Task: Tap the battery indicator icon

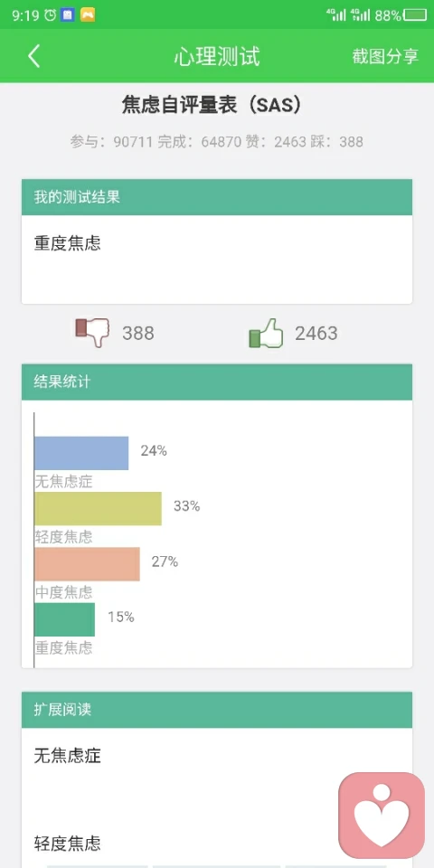Action: click(415, 15)
